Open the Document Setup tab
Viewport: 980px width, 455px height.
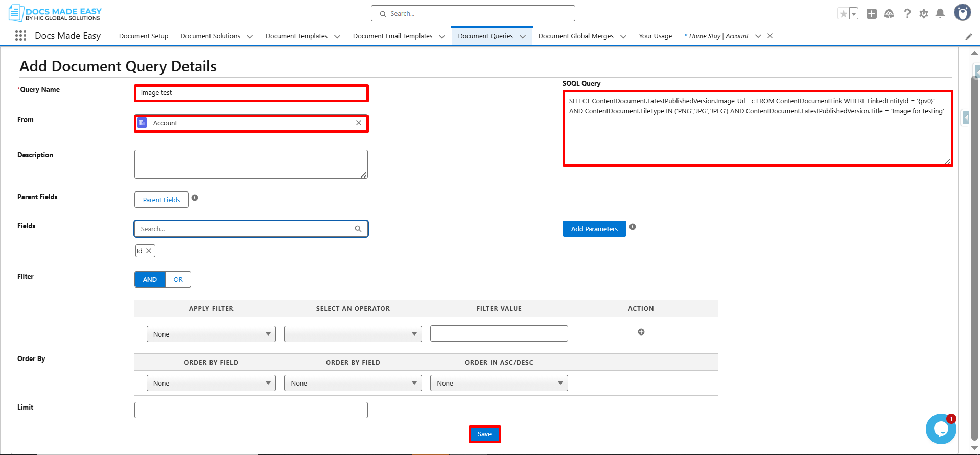click(x=144, y=36)
